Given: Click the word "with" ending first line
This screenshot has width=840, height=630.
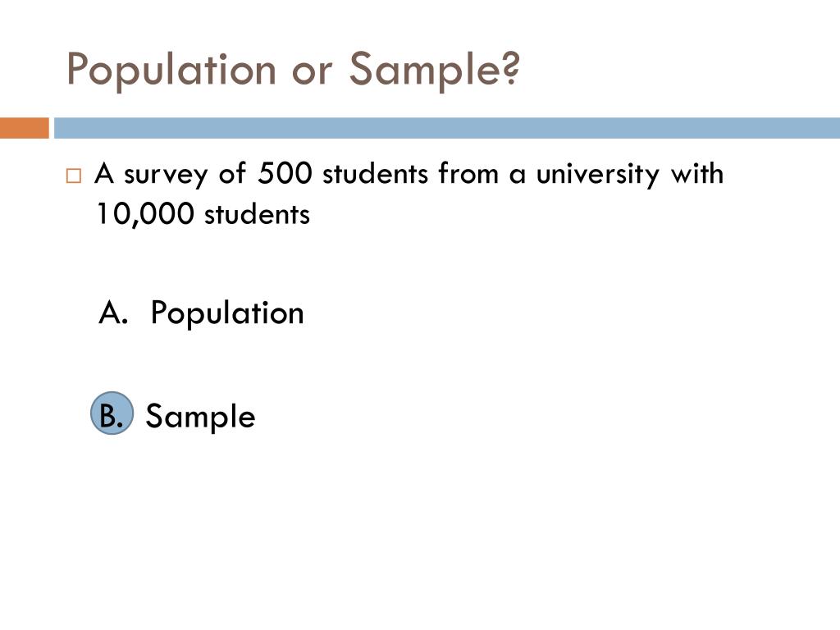Looking at the screenshot, I should coord(697,174).
